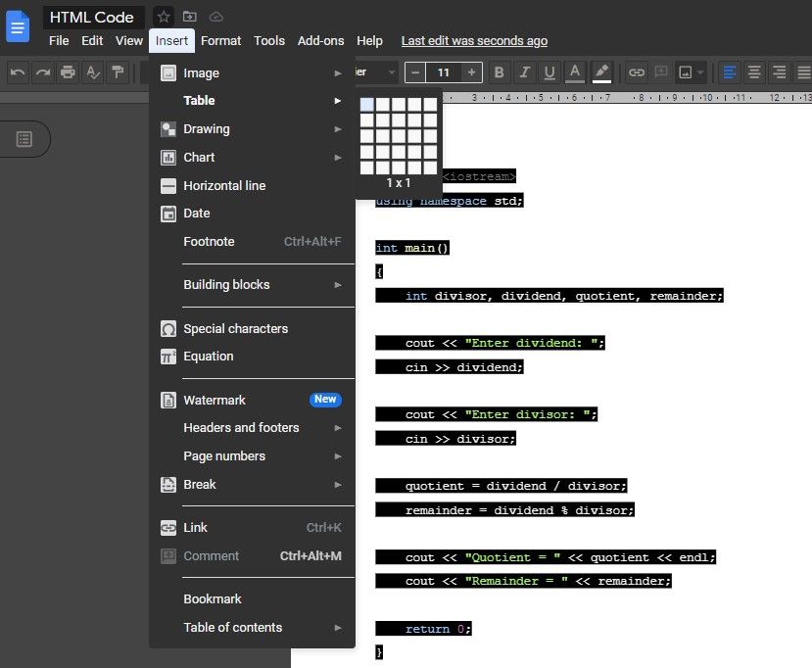
Task: Open the highlight color picker
Action: click(602, 72)
